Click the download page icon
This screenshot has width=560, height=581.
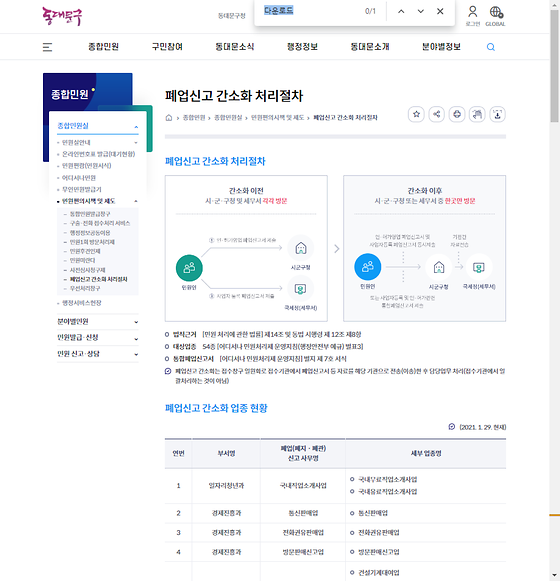(498, 114)
